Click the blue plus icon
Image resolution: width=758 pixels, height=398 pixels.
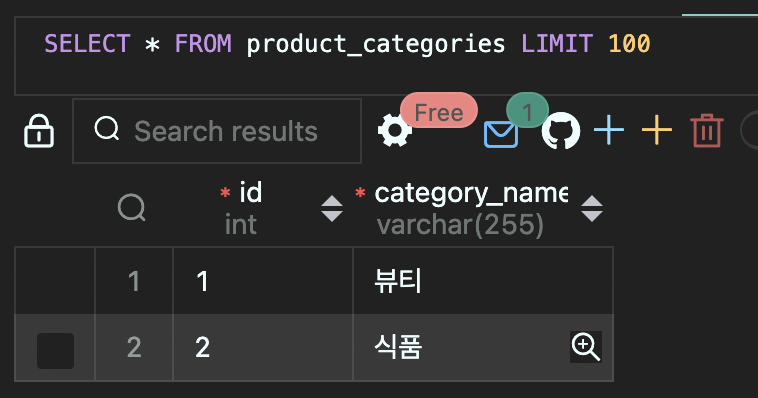(x=609, y=130)
